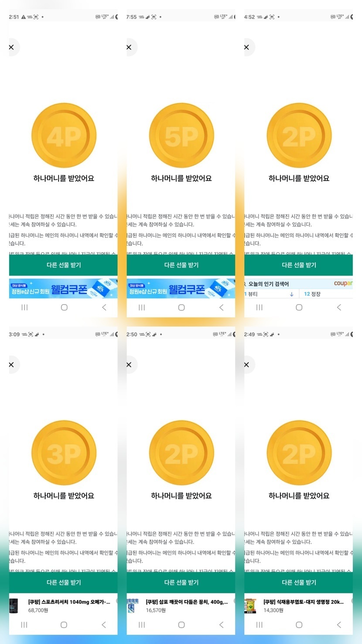The height and width of the screenshot is (644, 362).
Task: Close the screen showing the 5P coin
Action: tap(129, 47)
